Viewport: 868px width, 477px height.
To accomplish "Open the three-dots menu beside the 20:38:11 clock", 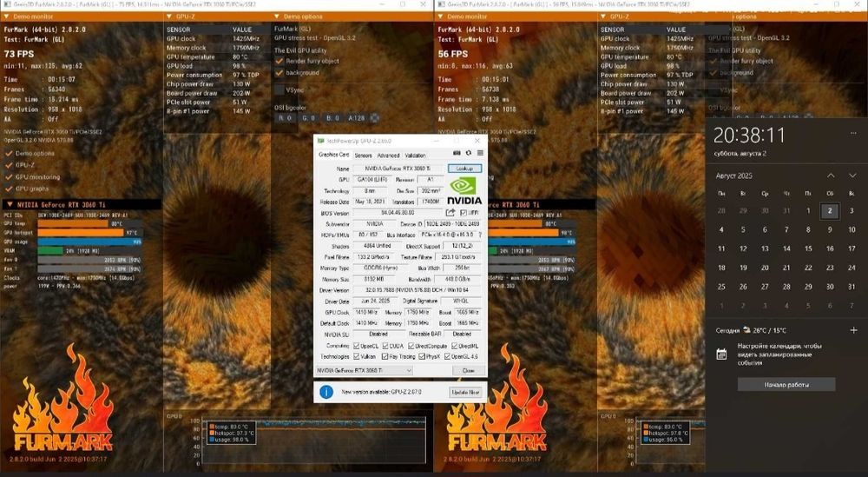I will pyautogui.click(x=853, y=133).
